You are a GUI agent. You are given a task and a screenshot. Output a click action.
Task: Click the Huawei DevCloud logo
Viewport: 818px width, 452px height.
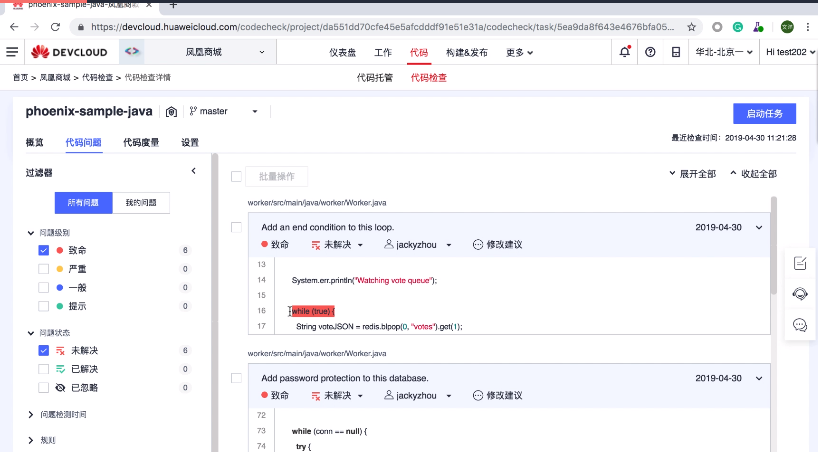(69, 52)
